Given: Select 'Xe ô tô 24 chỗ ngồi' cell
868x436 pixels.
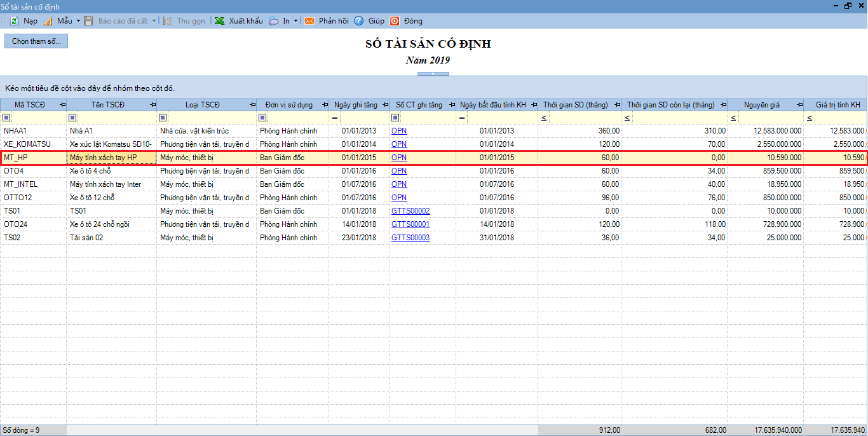Looking at the screenshot, I should coord(111,224).
